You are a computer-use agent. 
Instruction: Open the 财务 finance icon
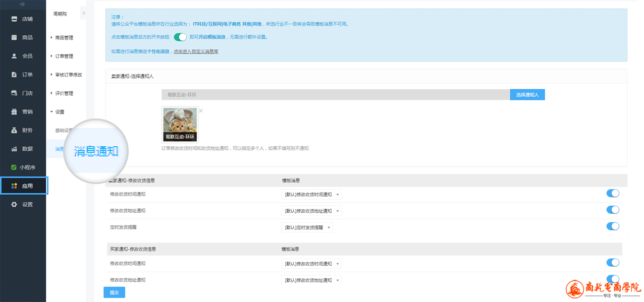click(14, 130)
